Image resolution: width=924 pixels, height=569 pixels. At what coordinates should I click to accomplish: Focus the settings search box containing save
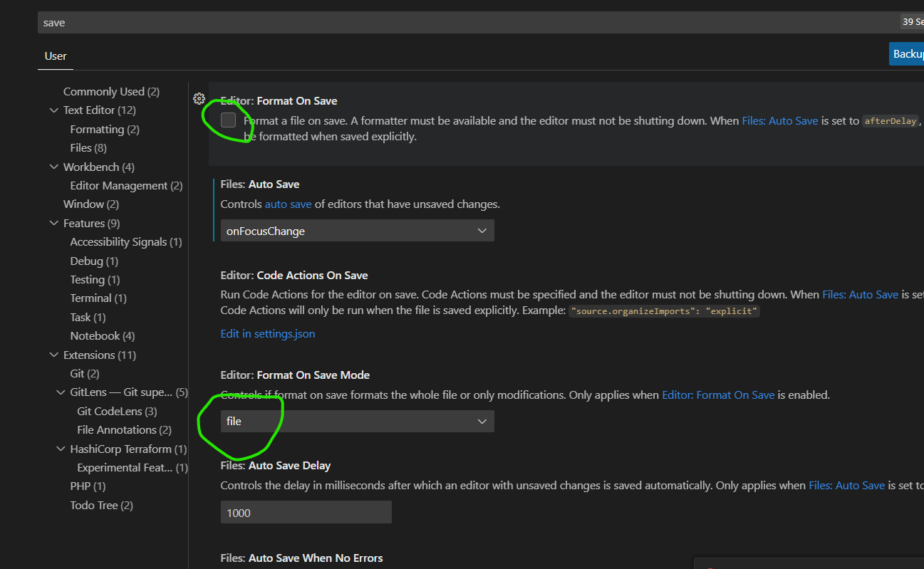463,23
